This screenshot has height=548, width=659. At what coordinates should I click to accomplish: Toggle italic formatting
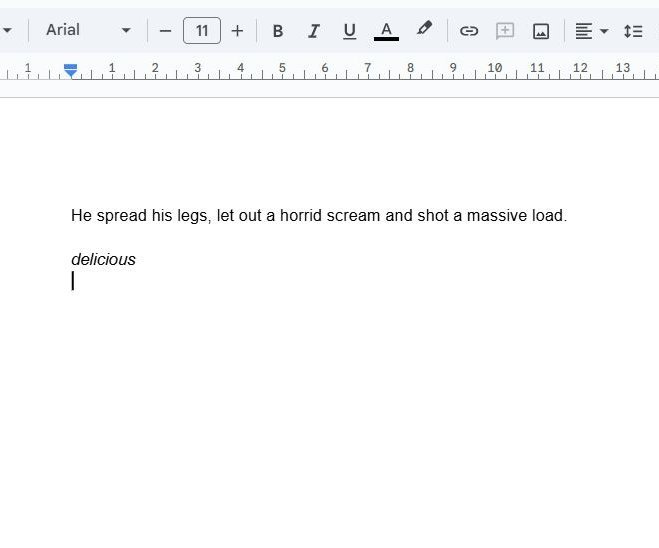point(314,31)
